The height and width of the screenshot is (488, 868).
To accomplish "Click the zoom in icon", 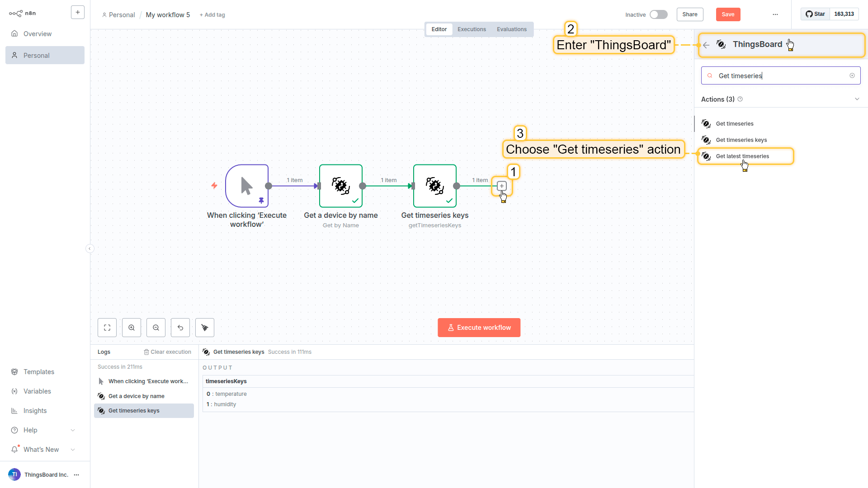I will coord(132,328).
